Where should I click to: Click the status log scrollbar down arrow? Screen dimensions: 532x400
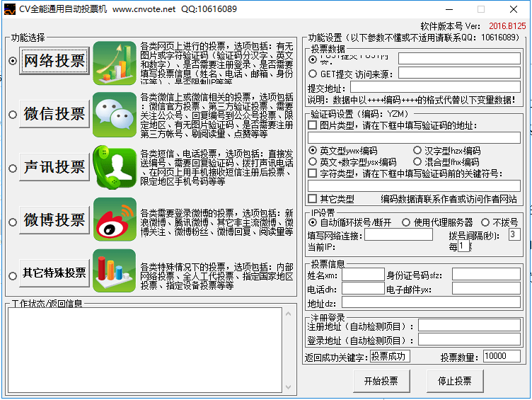click(288, 387)
